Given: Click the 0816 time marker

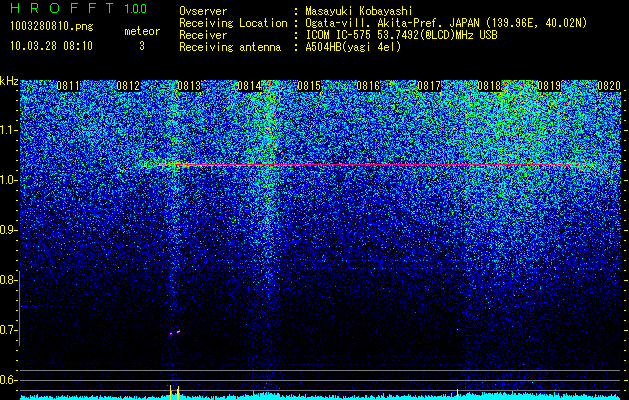Looking at the screenshot, I should 368,86.
